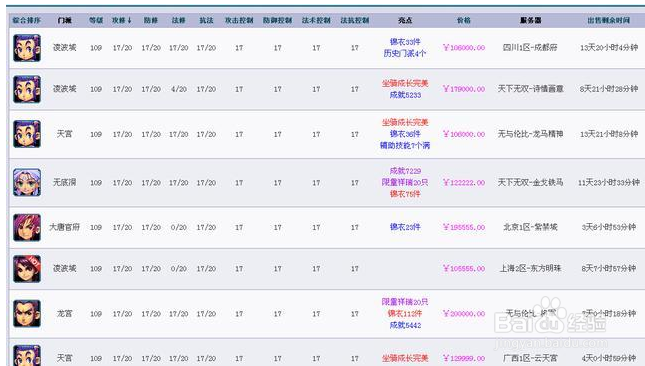The width and height of the screenshot is (645, 366).
Task: Open the 龙宫 character avatar
Action: (x=27, y=313)
